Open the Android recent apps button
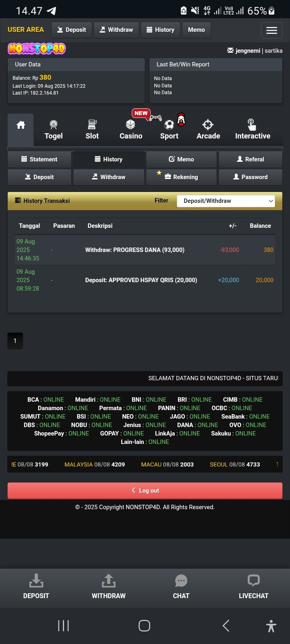Screen dimensions: 290x644 63,625
